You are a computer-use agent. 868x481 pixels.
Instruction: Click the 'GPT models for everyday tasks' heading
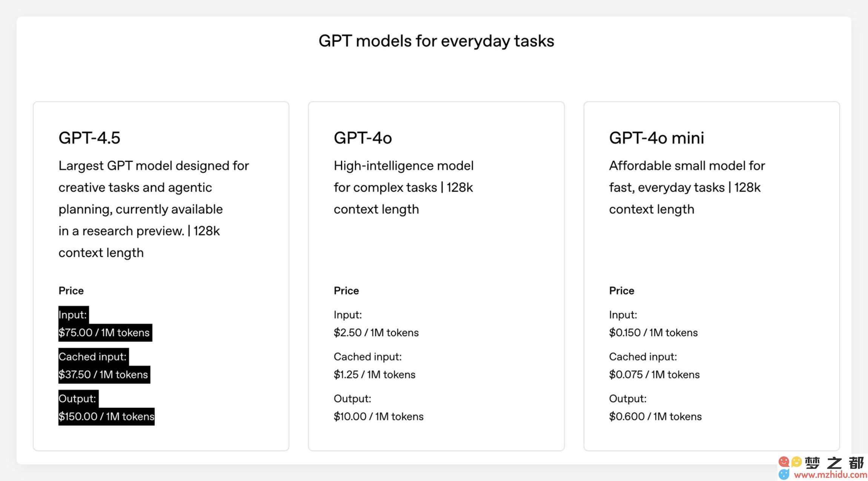coord(436,41)
